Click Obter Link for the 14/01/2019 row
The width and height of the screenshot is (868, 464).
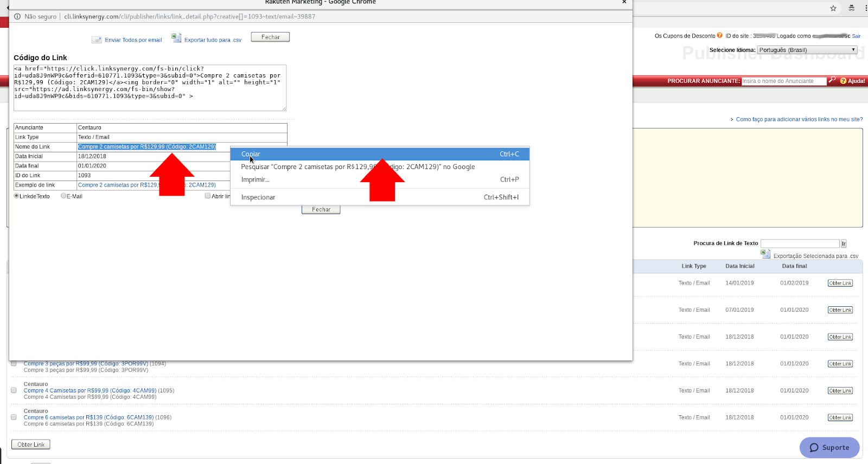click(x=840, y=283)
